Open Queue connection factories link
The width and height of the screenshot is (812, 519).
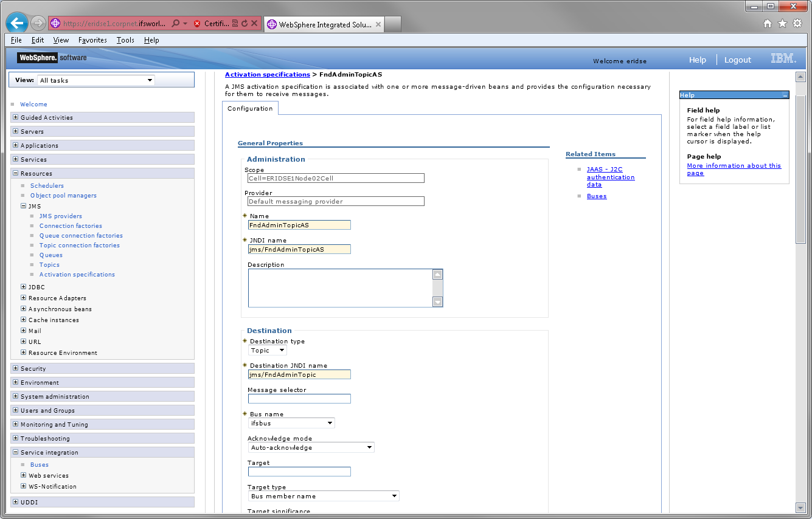81,236
